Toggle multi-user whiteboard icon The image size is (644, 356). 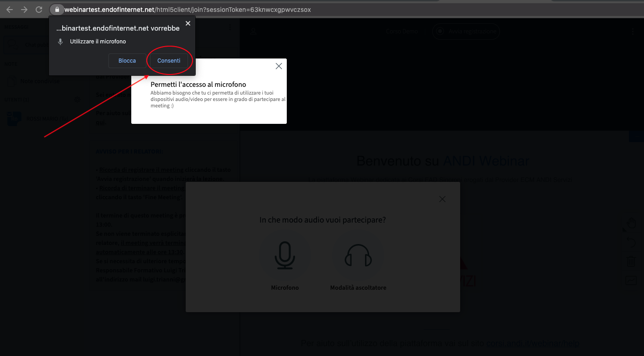(631, 281)
